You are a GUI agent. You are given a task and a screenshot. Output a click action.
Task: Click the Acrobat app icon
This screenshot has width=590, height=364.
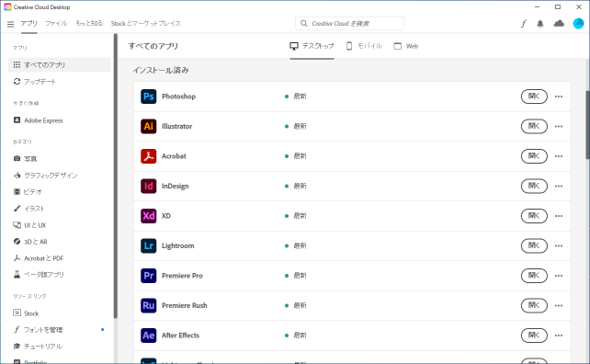[x=149, y=156]
